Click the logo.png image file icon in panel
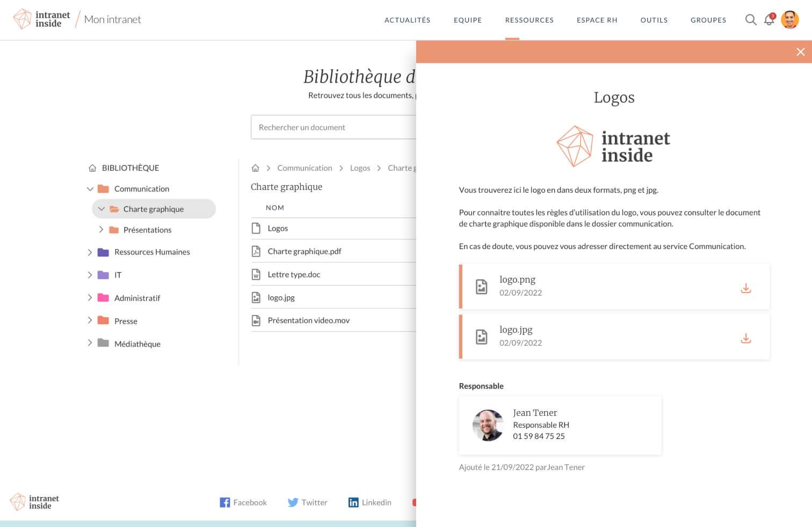Viewport: 812px width, 527px height. pos(482,287)
